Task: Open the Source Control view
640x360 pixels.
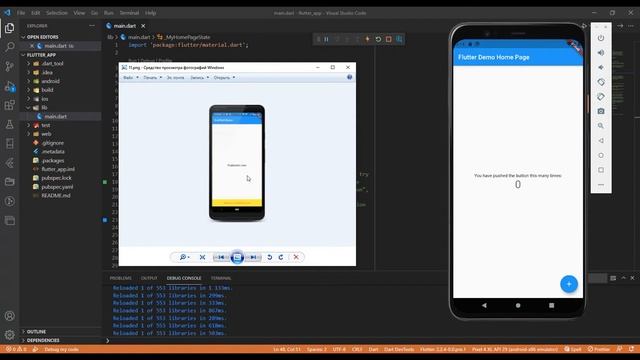Action: click(x=9, y=66)
